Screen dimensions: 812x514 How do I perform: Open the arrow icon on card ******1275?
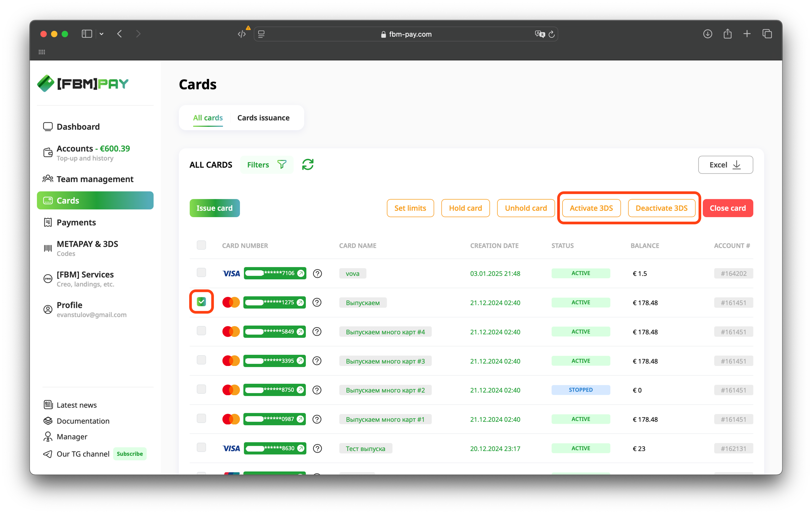click(x=300, y=302)
